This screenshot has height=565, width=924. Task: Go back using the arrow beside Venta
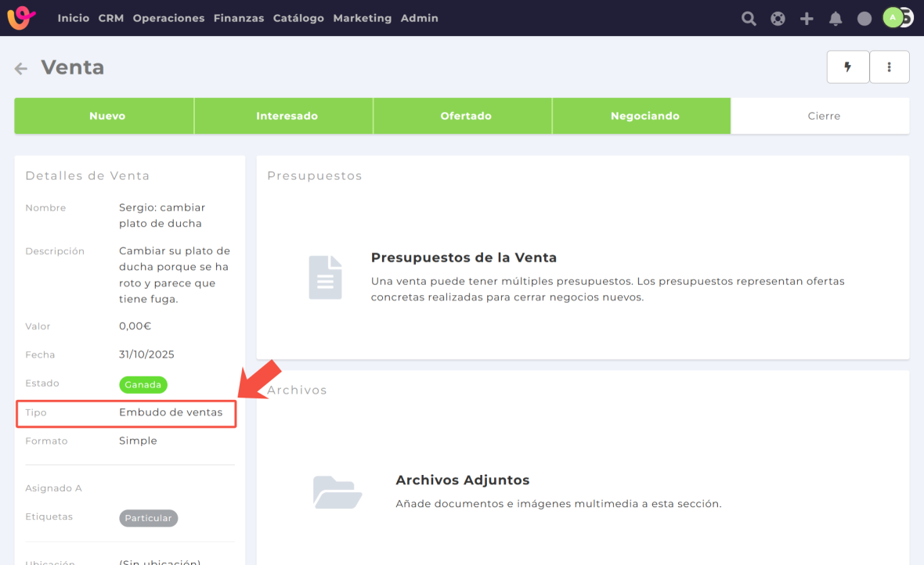[21, 69]
